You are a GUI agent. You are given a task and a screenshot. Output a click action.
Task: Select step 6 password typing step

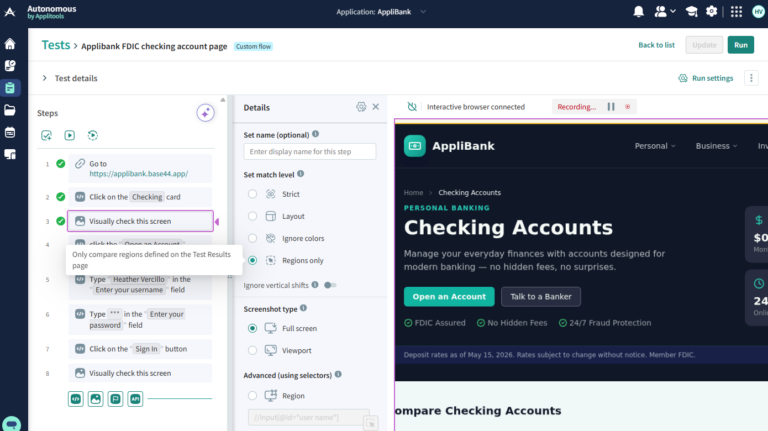point(140,319)
